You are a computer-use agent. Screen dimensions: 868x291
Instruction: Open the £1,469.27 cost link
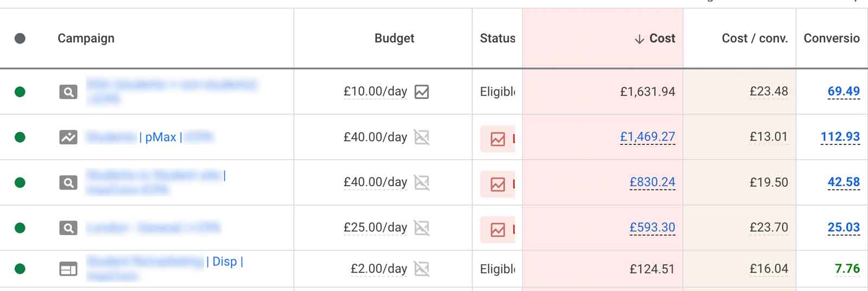[647, 137]
